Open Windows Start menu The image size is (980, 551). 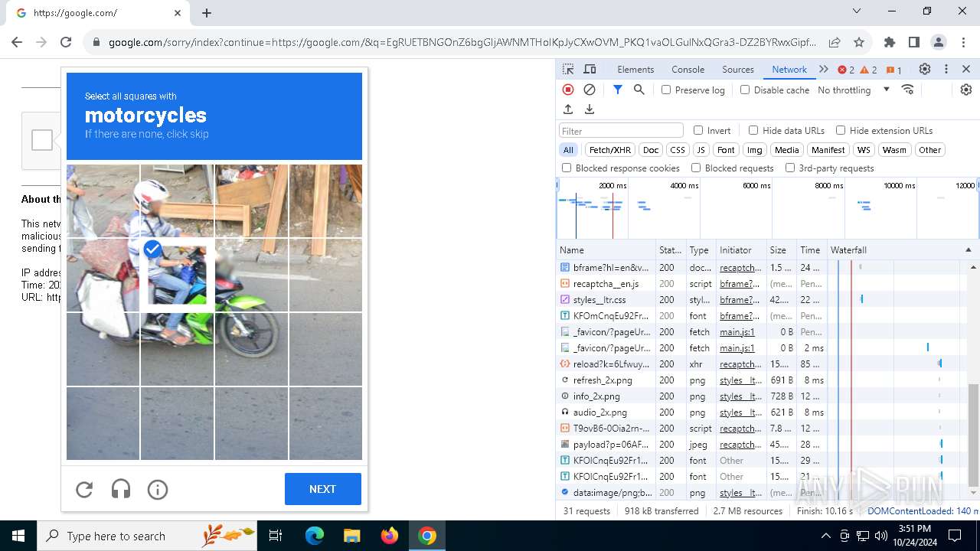click(18, 536)
